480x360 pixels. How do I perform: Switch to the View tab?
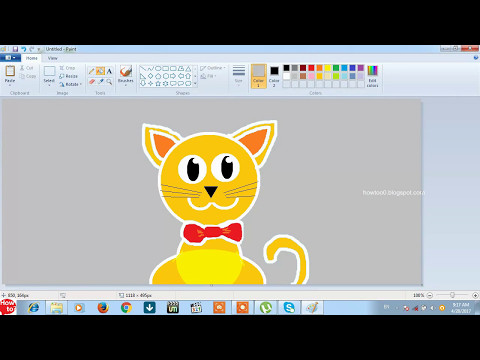pos(52,58)
